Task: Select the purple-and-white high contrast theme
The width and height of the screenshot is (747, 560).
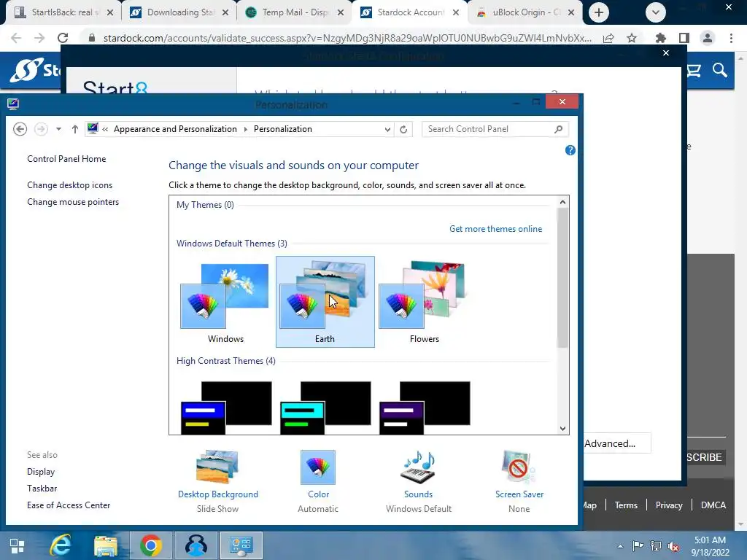Action: tap(425, 408)
